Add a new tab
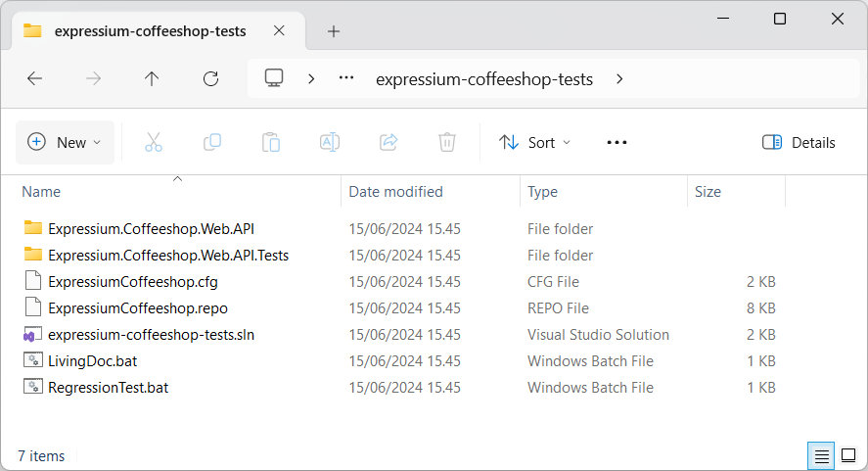 [x=334, y=31]
